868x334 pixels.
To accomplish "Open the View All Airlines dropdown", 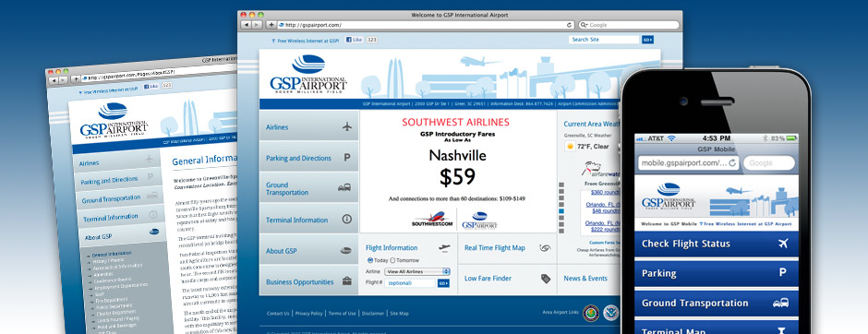I will (x=417, y=271).
